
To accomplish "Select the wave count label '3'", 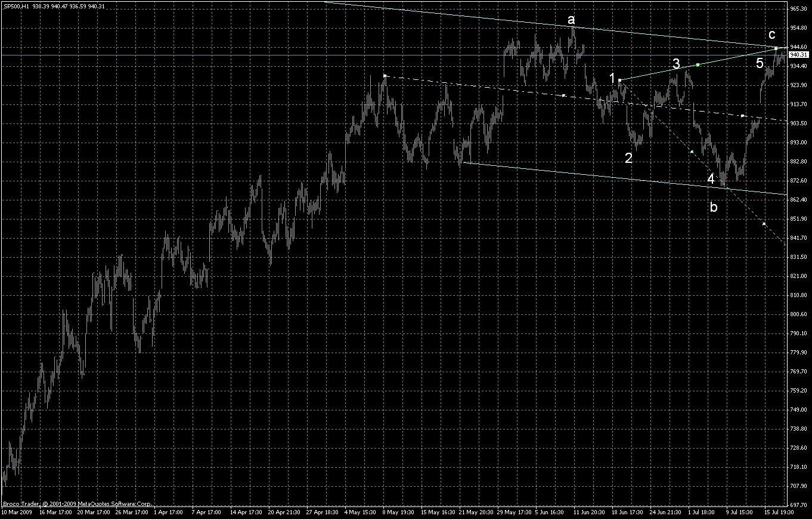I will pyautogui.click(x=676, y=63).
